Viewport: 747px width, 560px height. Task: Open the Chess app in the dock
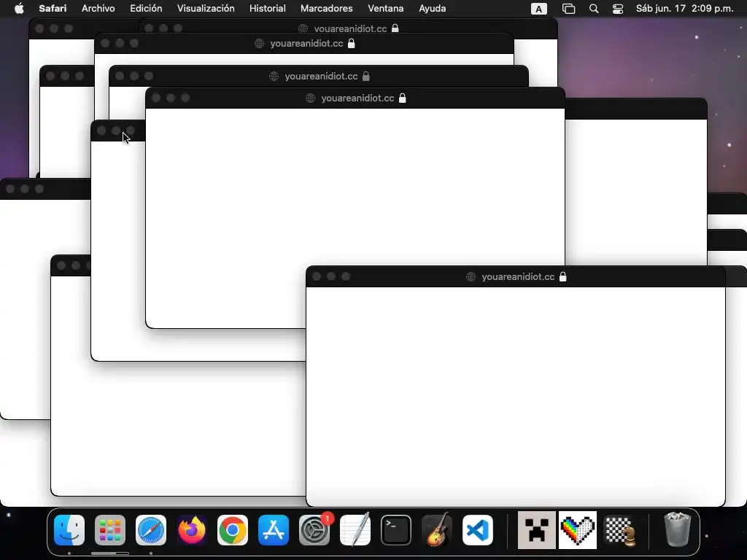pyautogui.click(x=620, y=531)
